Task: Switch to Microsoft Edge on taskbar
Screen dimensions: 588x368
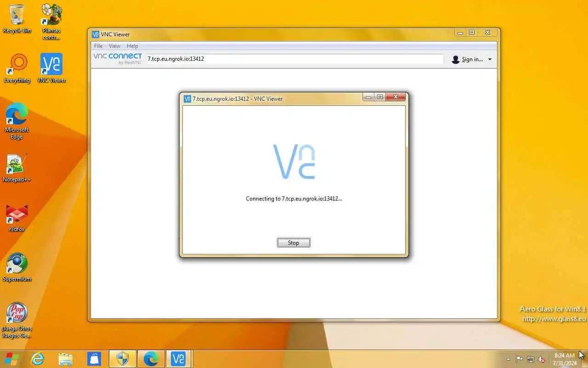Action: [151, 359]
